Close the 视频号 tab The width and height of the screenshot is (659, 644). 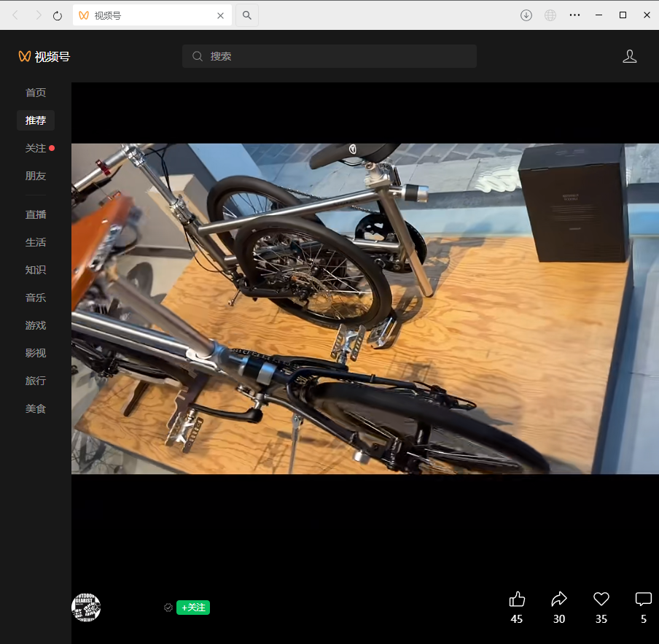(220, 15)
